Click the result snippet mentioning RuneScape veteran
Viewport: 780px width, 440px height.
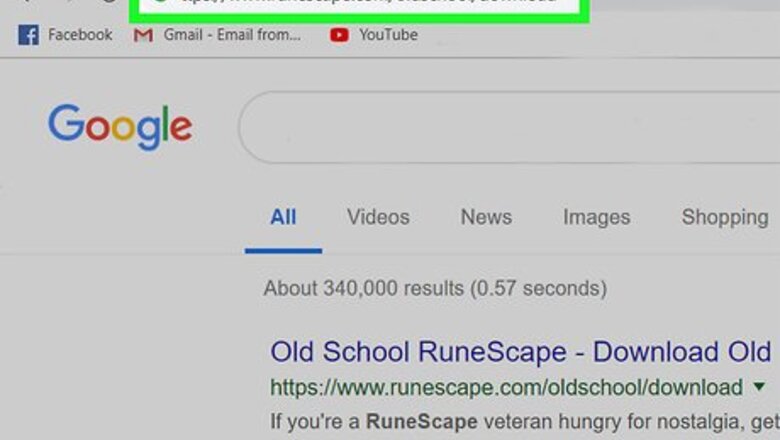click(520, 420)
